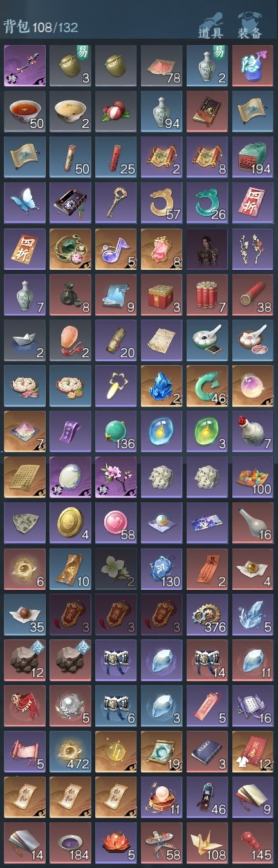Pick the pink heart token with count 58
278x868 pixels.
click(116, 523)
